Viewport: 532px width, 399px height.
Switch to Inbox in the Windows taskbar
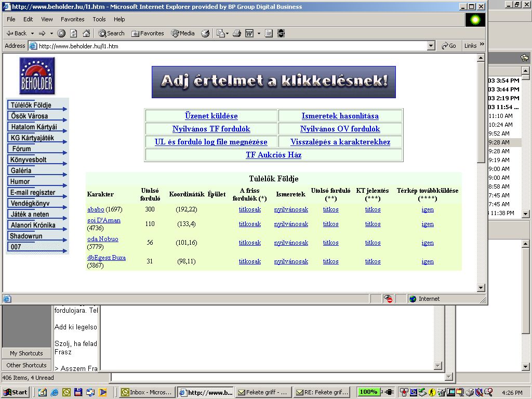point(147,392)
